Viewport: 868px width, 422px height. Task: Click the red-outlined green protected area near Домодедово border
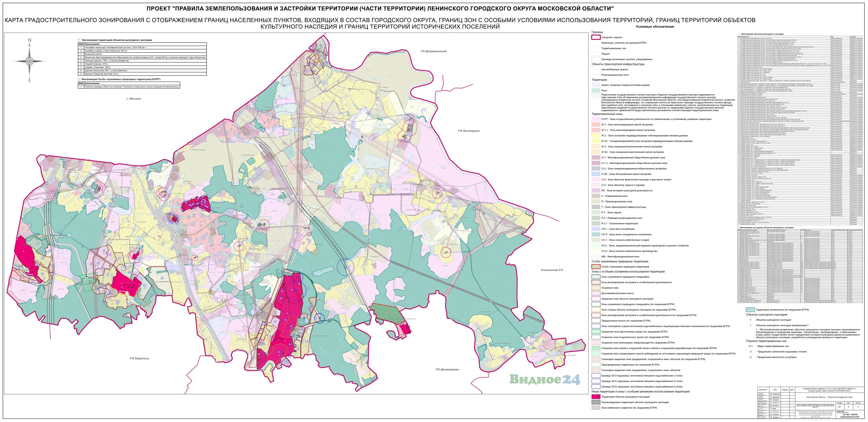(x=387, y=313)
